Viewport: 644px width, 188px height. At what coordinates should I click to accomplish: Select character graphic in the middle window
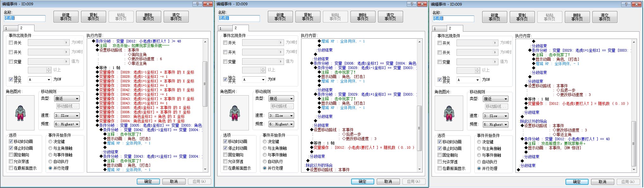click(235, 113)
